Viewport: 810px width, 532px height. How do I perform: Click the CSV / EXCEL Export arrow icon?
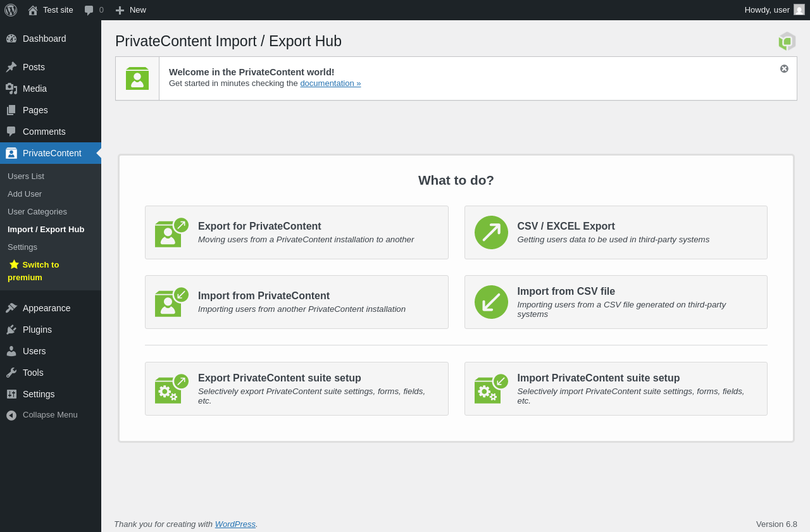pos(491,232)
